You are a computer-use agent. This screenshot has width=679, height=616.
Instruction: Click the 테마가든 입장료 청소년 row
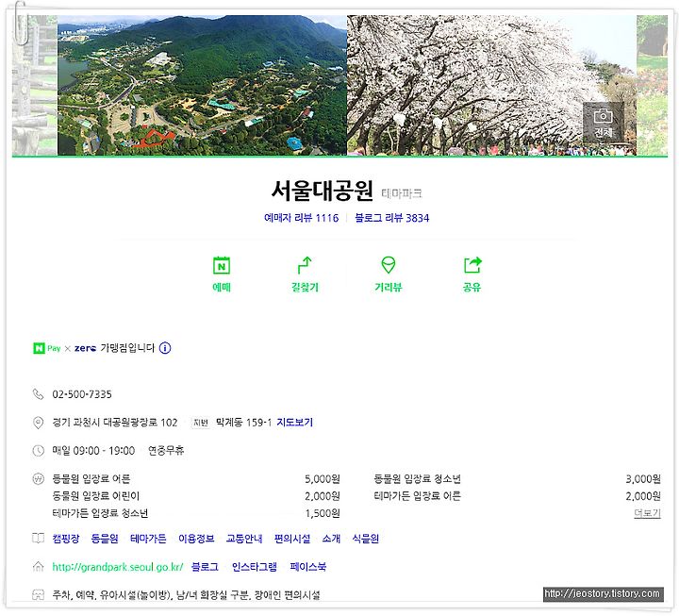(196, 513)
